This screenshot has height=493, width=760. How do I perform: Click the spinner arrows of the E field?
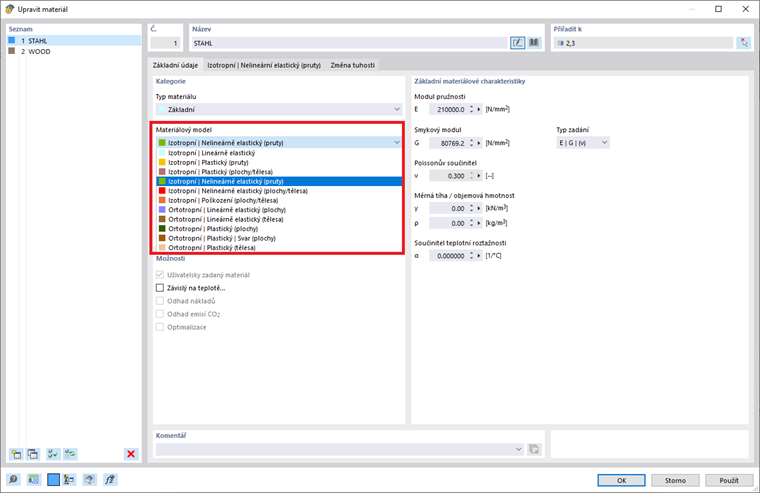[x=471, y=110]
